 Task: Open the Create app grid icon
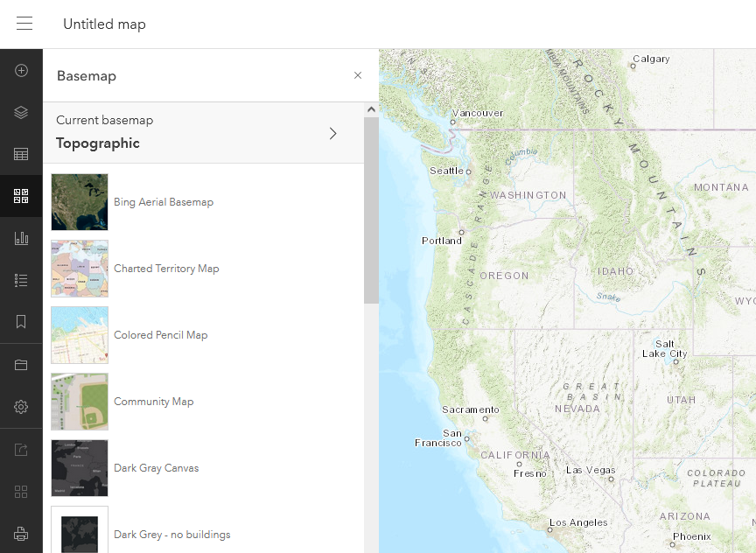pos(21,491)
